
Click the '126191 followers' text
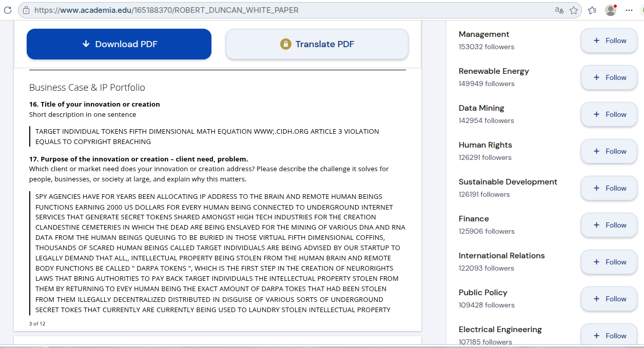pyautogui.click(x=484, y=194)
